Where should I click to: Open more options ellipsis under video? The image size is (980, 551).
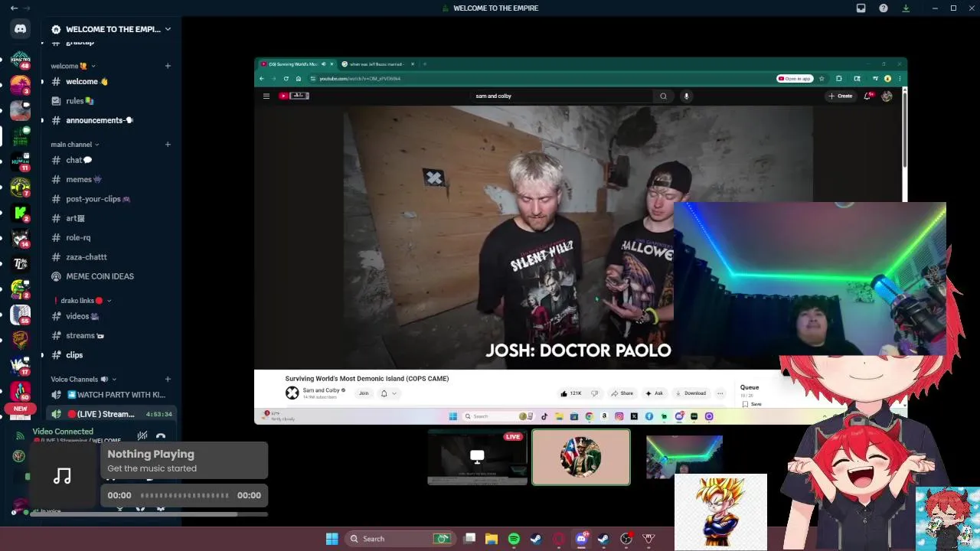[720, 393]
